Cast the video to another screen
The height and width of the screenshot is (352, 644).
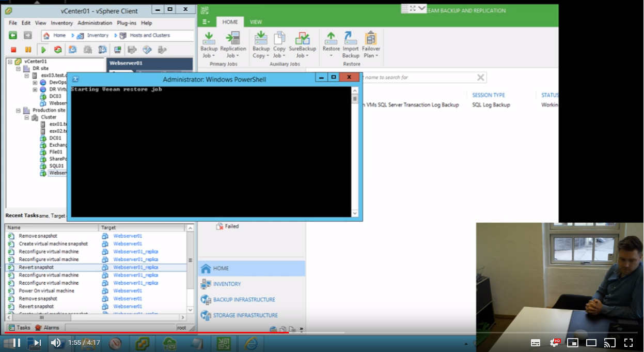click(x=610, y=342)
